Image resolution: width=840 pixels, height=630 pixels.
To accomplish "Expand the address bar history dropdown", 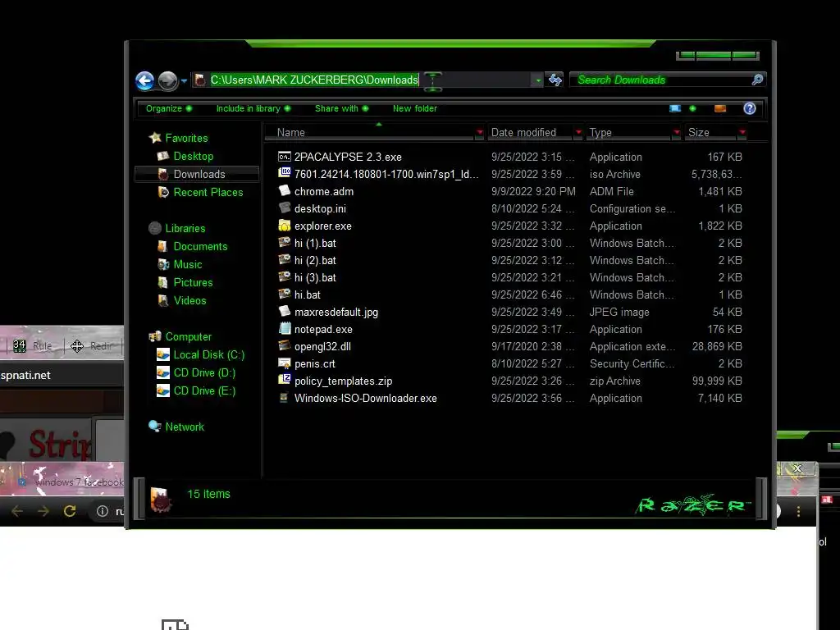I will [538, 80].
